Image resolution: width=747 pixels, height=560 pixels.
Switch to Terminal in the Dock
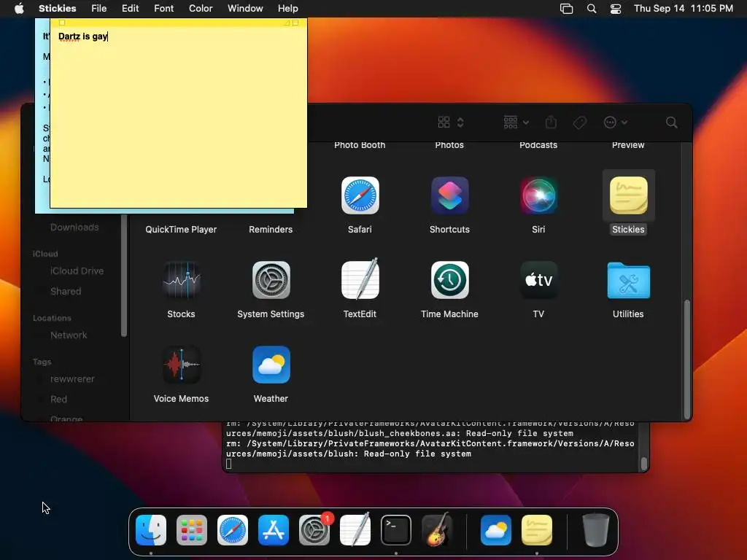click(x=396, y=530)
